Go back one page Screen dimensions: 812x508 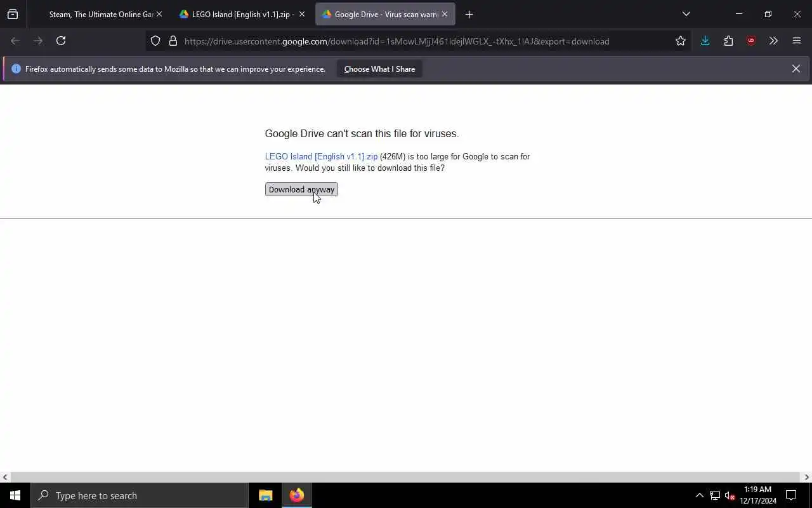[x=15, y=41]
